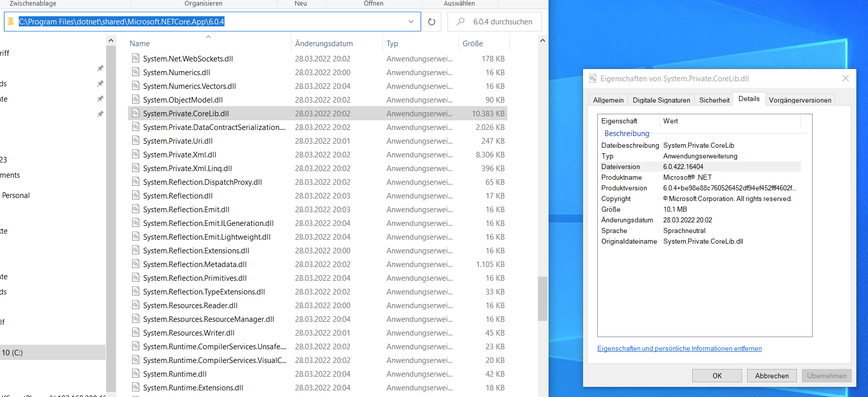
Task: Click file icon of System.Private.CoreLib.dll
Action: [136, 113]
